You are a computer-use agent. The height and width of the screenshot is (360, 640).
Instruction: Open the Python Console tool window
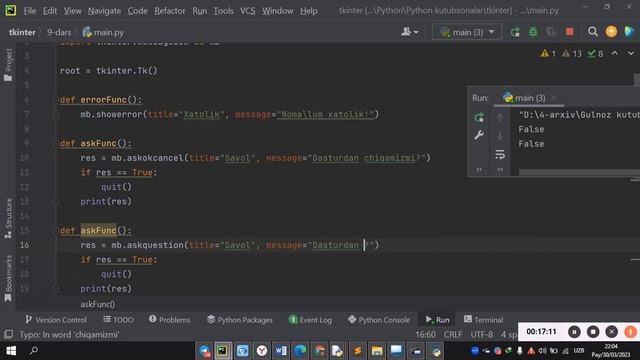coord(379,320)
